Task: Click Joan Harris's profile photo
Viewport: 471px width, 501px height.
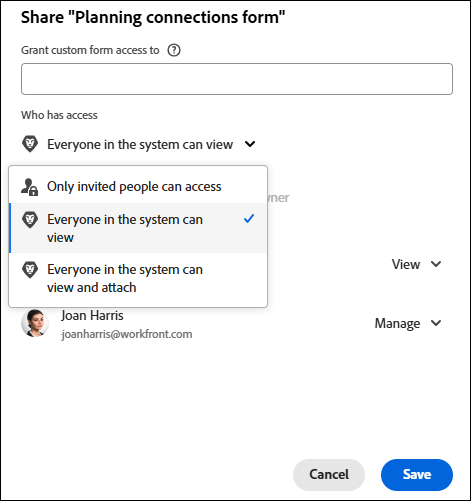Action: tap(35, 323)
